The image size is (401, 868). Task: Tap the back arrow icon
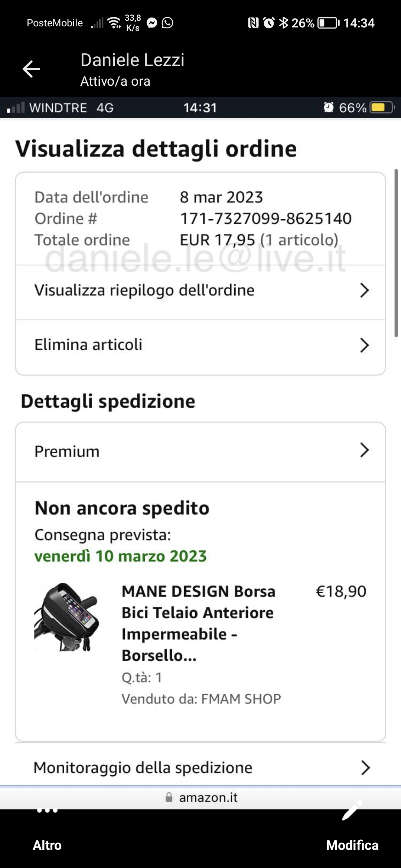pos(31,69)
